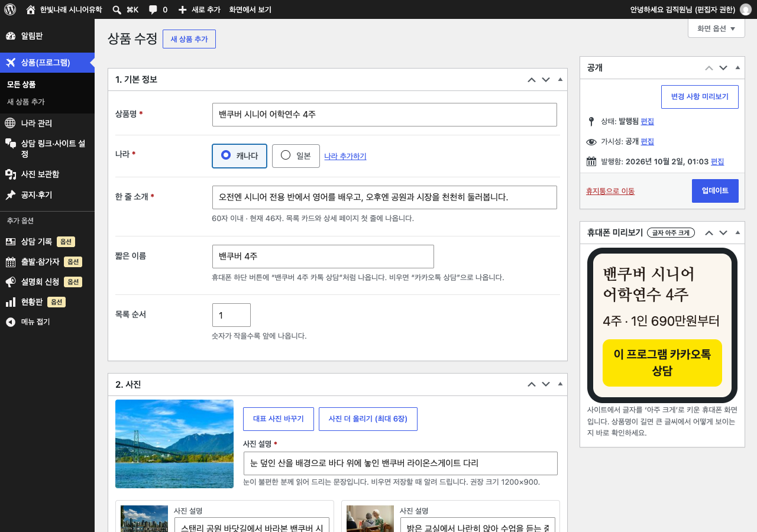Screen dimensions: 757x532
Task: Click the user avatar in admin bar
Action: click(x=746, y=9)
